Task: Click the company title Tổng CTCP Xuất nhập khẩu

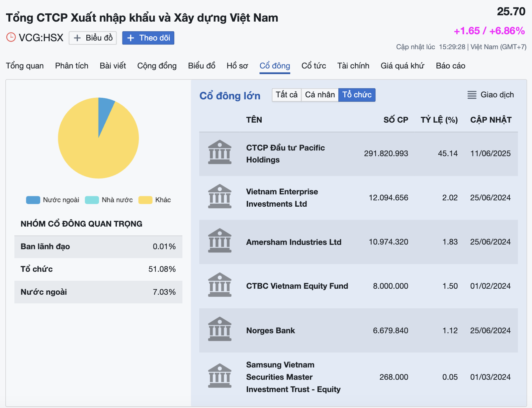Action: point(142,18)
